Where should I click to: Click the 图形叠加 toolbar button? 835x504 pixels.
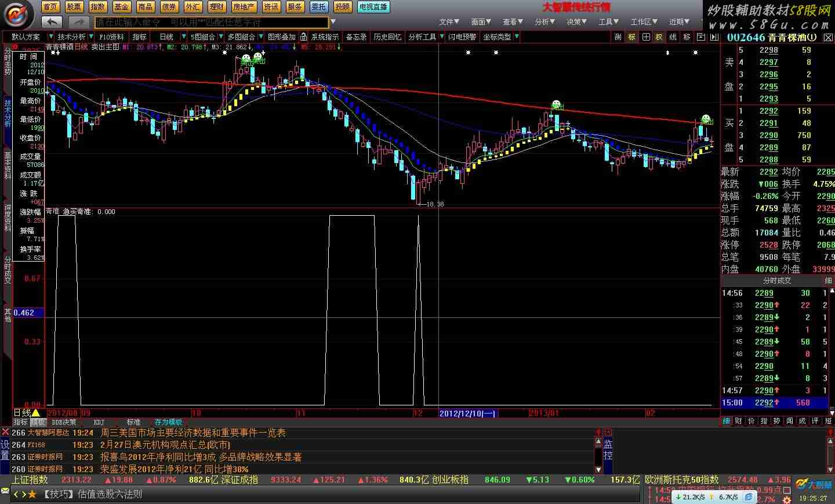[282, 37]
